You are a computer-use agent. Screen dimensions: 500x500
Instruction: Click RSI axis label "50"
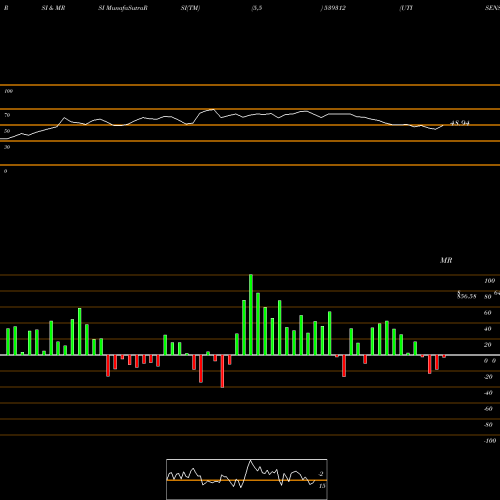point(7,131)
